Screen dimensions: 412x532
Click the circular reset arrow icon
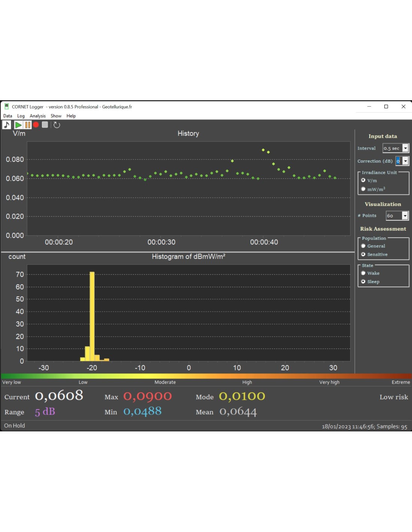tap(57, 125)
